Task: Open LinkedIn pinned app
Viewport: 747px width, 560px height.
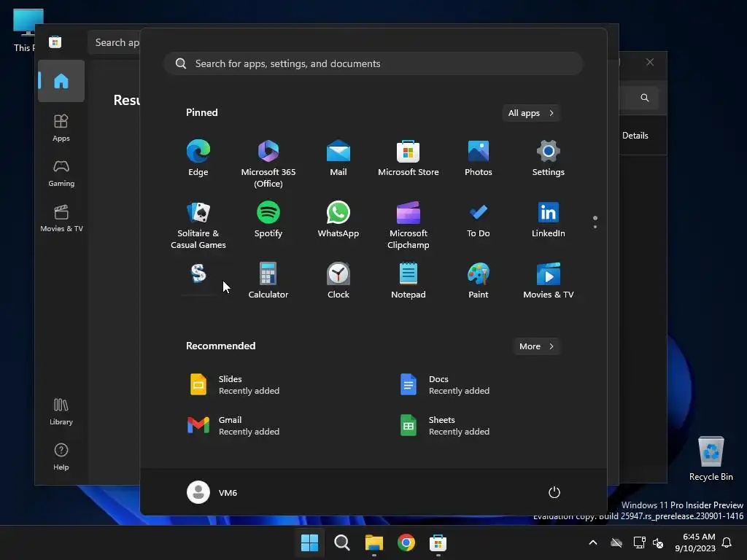Action: (549, 219)
